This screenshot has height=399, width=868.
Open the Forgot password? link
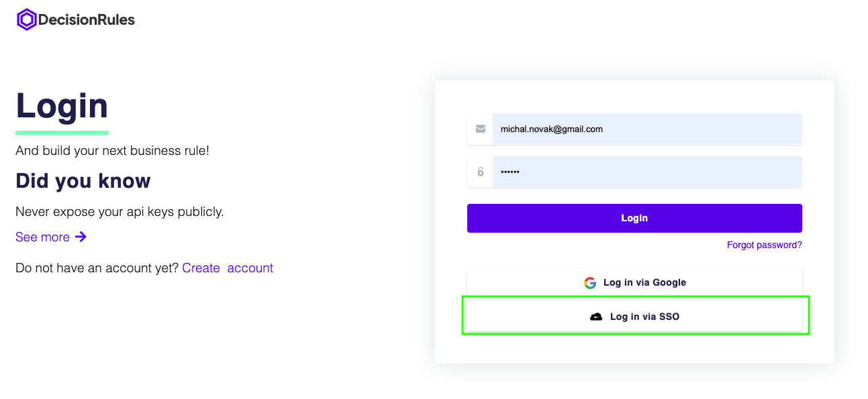[764, 245]
